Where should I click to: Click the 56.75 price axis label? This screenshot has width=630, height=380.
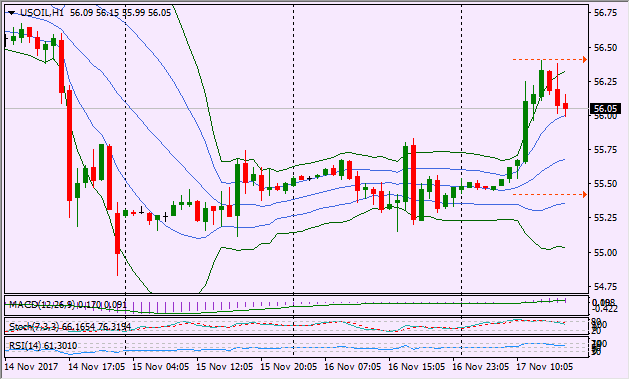pyautogui.click(x=605, y=13)
